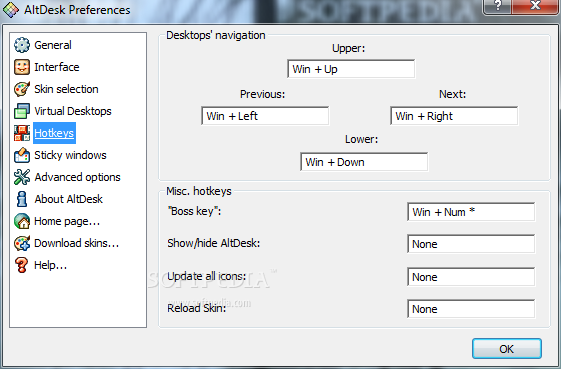Click the Advanced options tools icon
This screenshot has height=369, width=561.
coord(22,177)
